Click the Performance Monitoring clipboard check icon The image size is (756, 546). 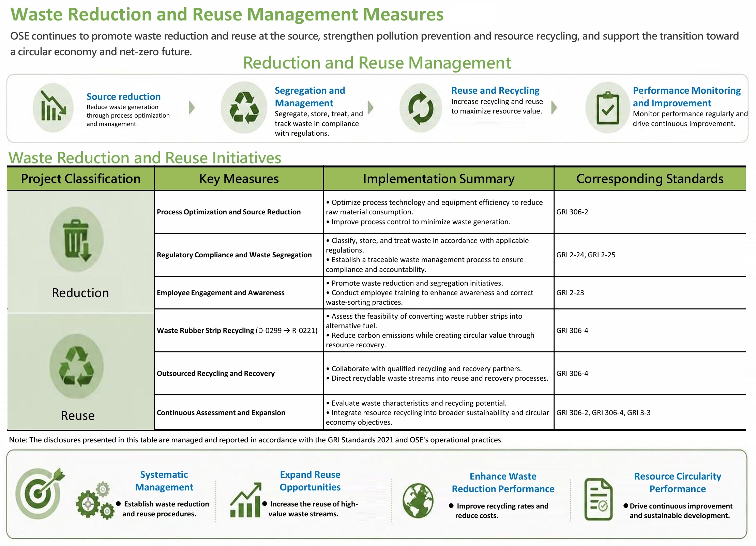(607, 108)
